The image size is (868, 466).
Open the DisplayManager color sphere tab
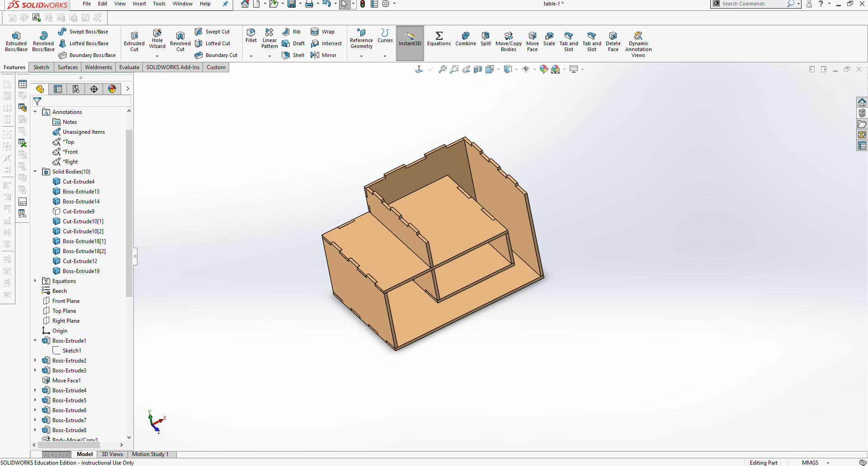pos(112,89)
